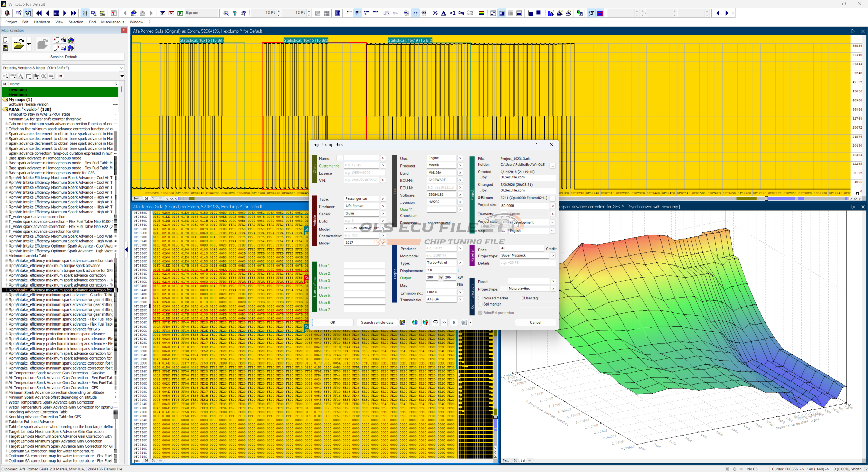
Task: Click the green boxed P toolbar icon
Action: pos(180,13)
